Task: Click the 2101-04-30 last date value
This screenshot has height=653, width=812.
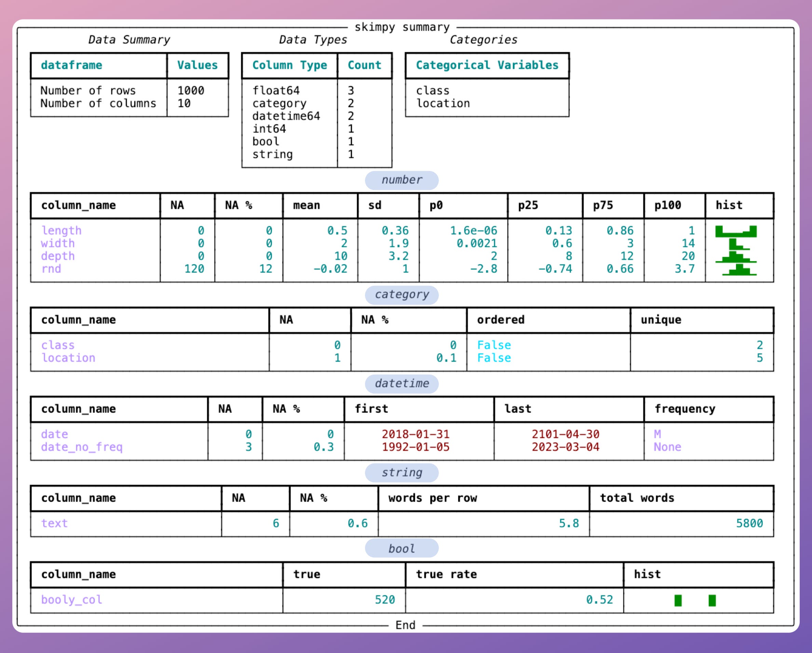Action: 565,434
